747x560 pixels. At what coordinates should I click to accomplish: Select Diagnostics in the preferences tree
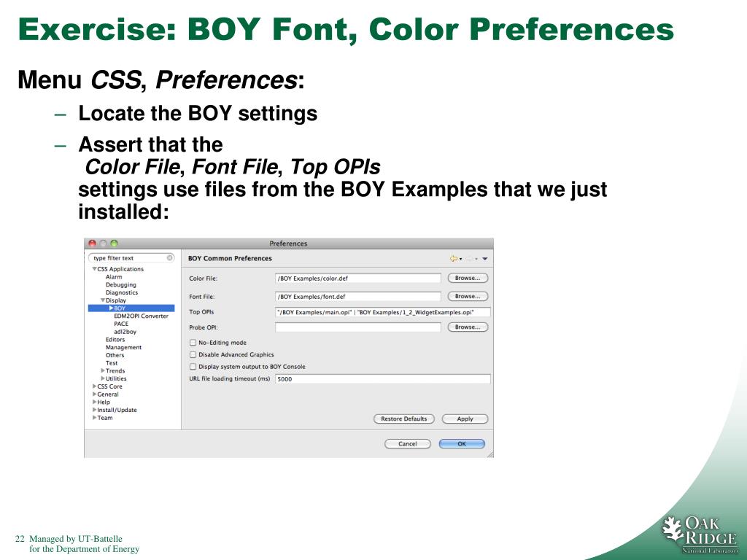(122, 292)
